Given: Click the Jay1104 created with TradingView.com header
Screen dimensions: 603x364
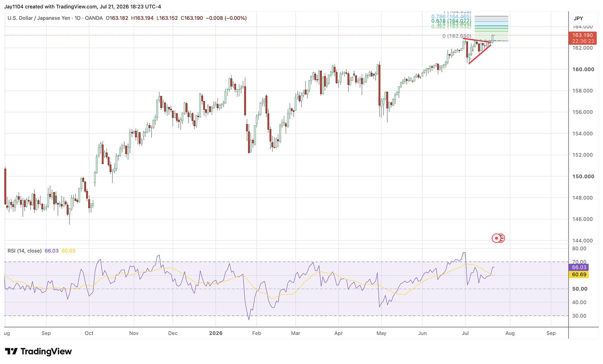Looking at the screenshot, I should click(83, 7).
